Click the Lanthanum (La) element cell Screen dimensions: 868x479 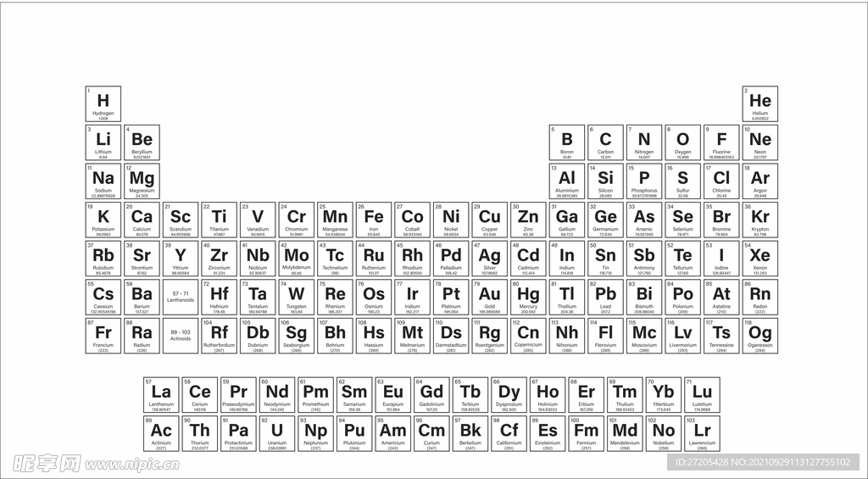pyautogui.click(x=161, y=394)
